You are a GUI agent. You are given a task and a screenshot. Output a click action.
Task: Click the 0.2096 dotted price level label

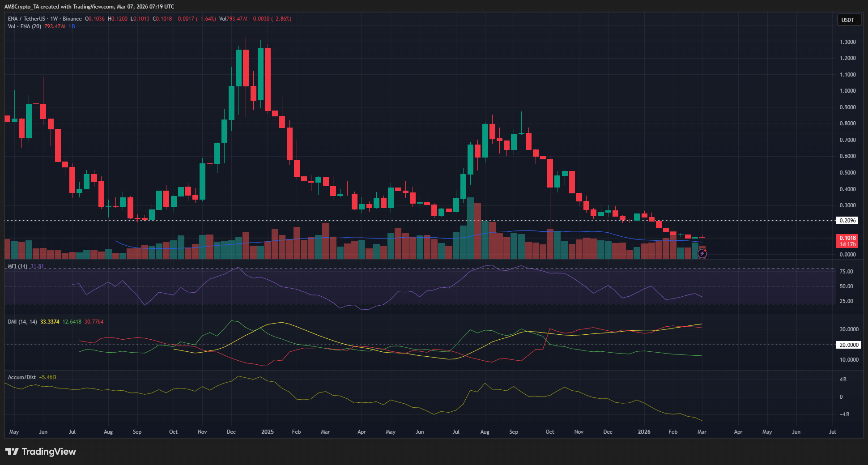(x=848, y=220)
